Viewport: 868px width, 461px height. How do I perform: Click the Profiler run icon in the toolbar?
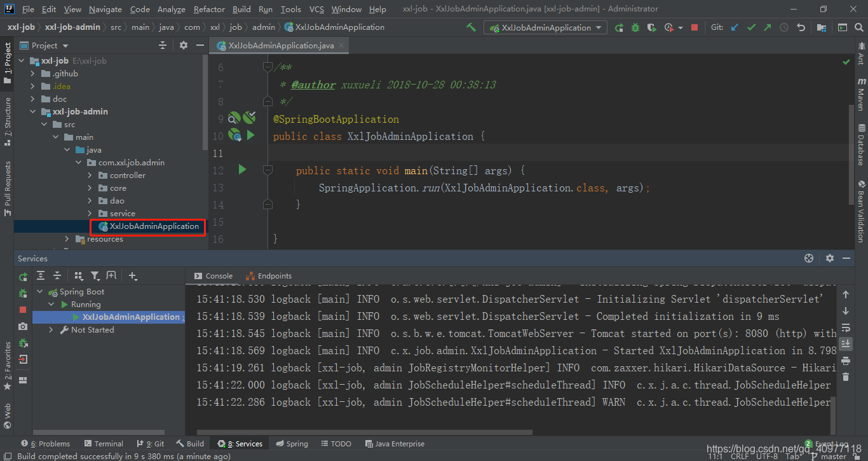(669, 27)
